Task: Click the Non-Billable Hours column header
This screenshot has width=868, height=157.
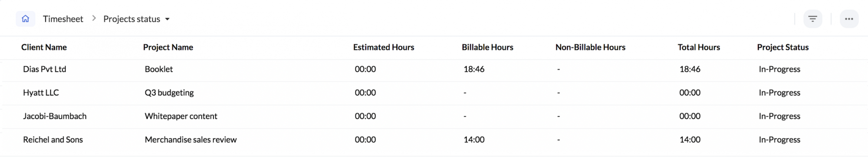Action: 590,47
